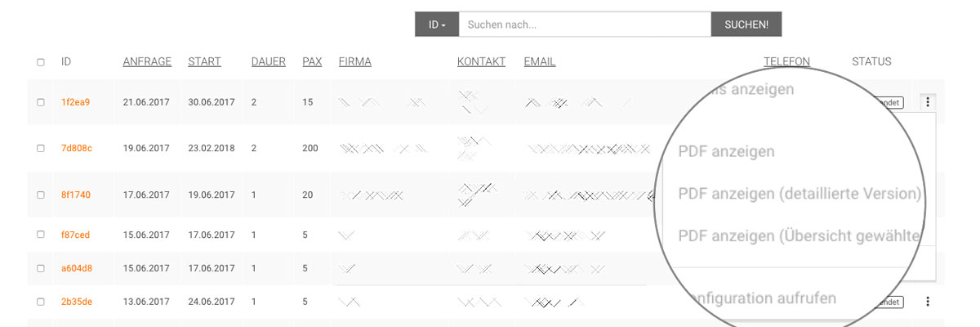Sort the table by START column
The height and width of the screenshot is (327, 980).
[204, 61]
